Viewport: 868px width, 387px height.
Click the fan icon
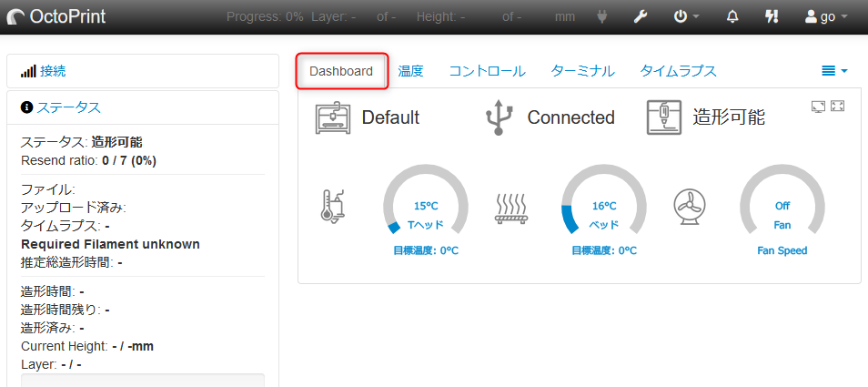tap(689, 207)
